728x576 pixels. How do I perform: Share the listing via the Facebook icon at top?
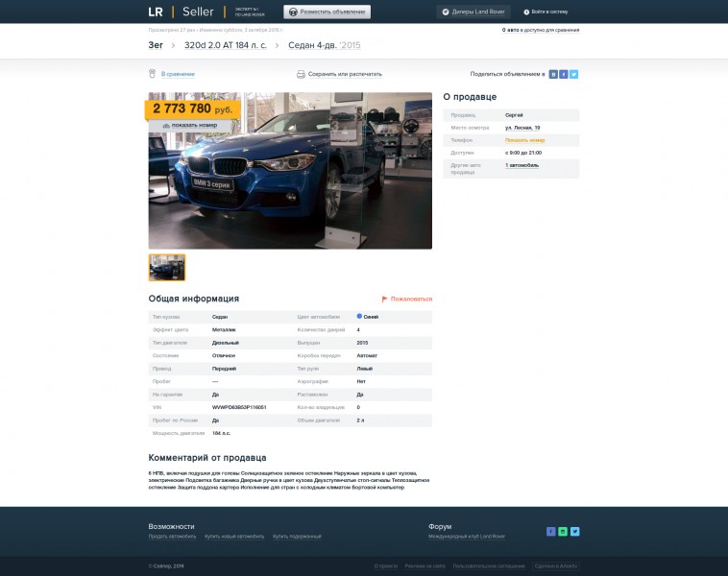(563, 74)
